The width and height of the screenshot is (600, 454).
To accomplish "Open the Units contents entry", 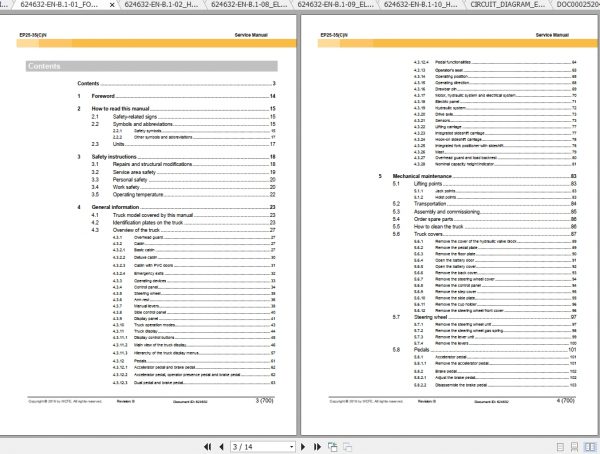I will [x=183, y=144].
